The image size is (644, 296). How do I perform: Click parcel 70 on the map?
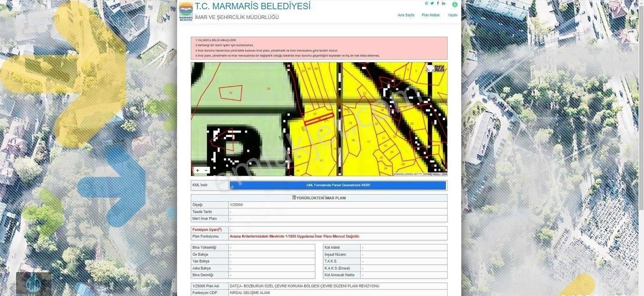click(x=230, y=93)
